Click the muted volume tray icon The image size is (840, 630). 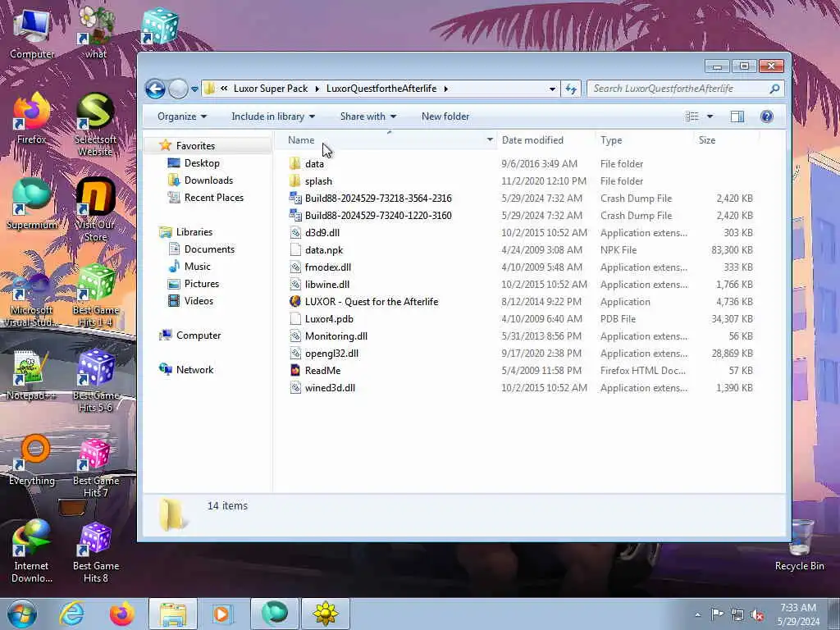tap(757, 614)
